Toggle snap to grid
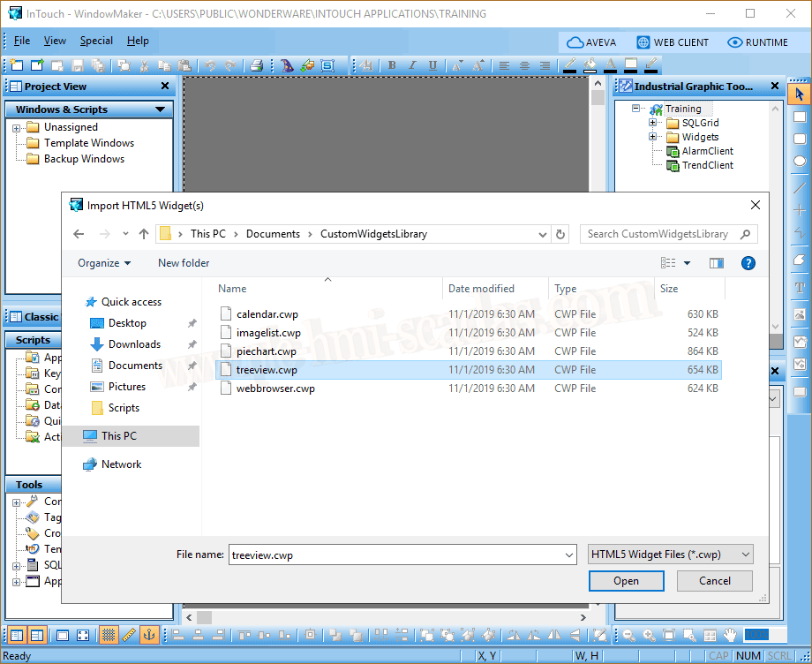812x664 pixels. (109, 635)
